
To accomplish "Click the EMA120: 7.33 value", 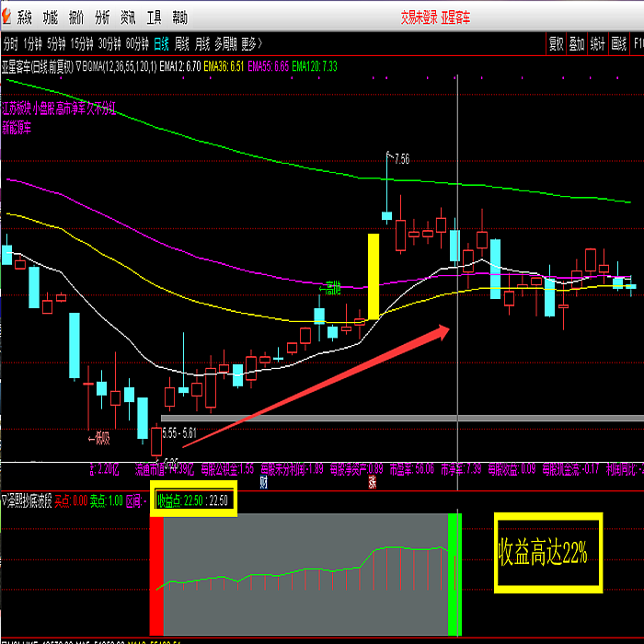I will pos(315,66).
